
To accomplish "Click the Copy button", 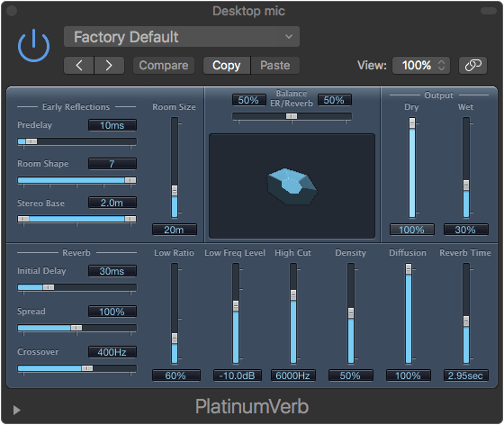I will coord(227,65).
